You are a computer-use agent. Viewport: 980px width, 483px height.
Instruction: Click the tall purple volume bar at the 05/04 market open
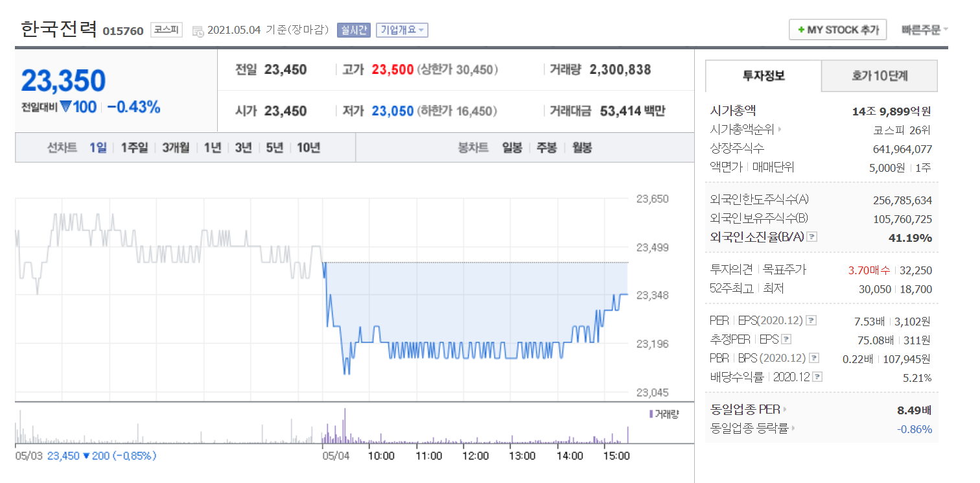click(x=345, y=426)
